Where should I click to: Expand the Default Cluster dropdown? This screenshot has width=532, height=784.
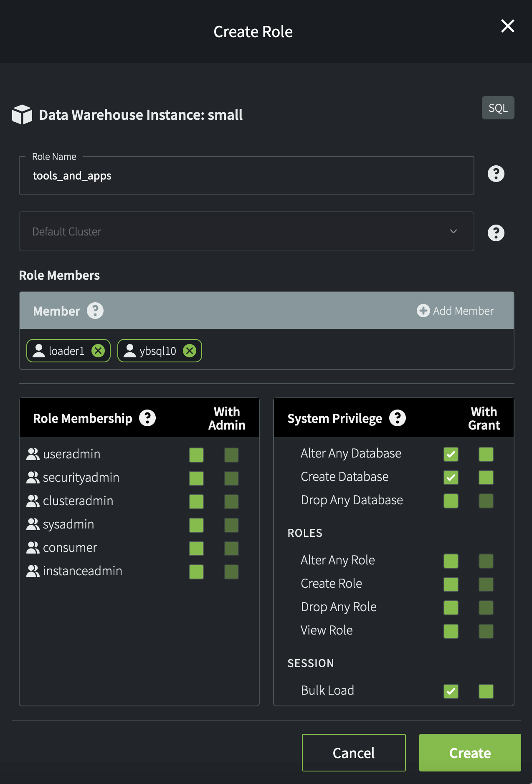(x=246, y=231)
